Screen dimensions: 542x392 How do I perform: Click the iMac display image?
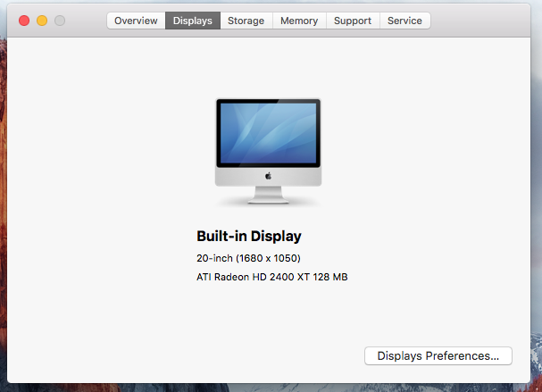(x=268, y=152)
